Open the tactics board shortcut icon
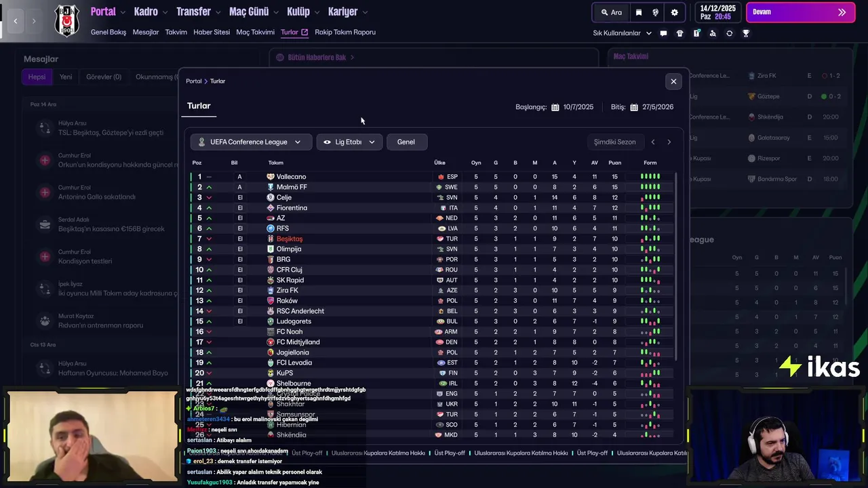The height and width of the screenshot is (488, 868). (x=696, y=33)
